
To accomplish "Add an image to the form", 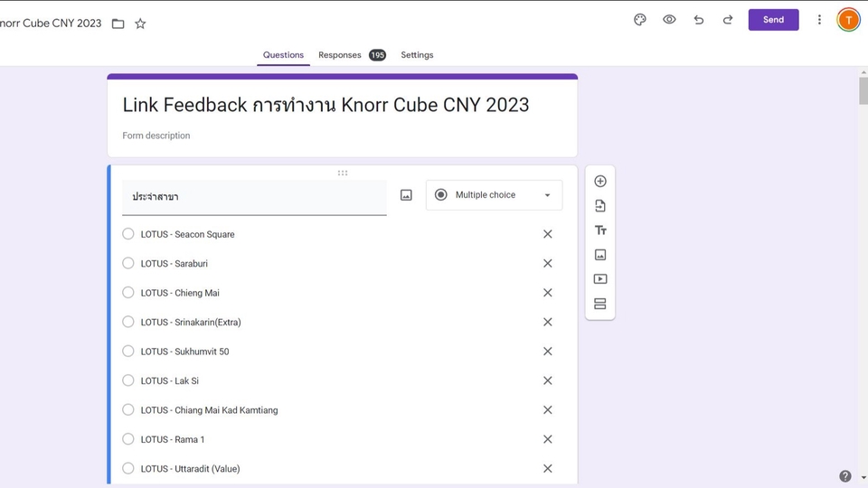I will (x=600, y=255).
